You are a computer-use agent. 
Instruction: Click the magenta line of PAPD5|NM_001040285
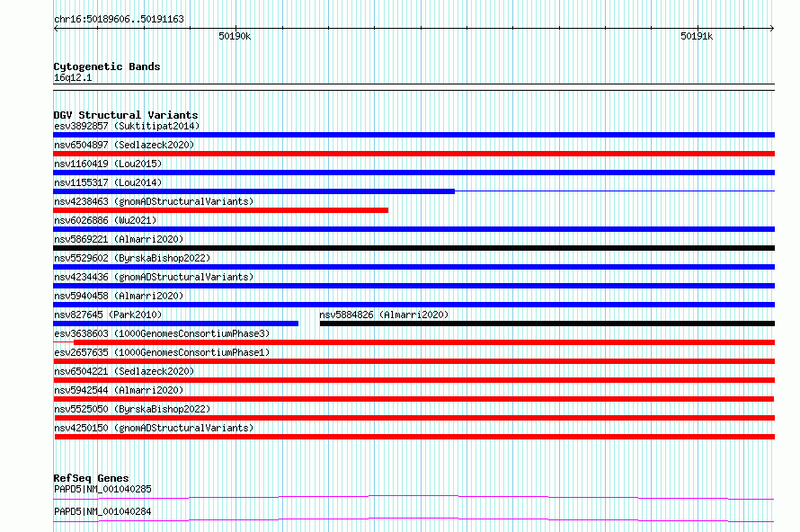coord(413,497)
